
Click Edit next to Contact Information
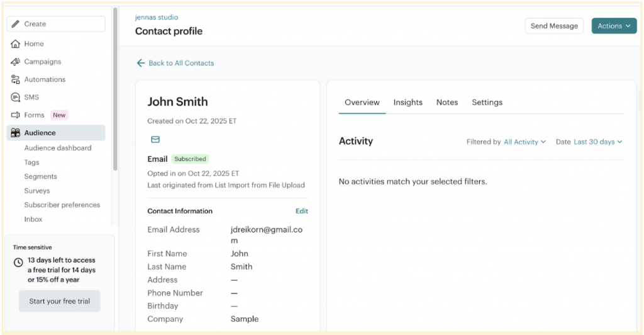click(302, 211)
